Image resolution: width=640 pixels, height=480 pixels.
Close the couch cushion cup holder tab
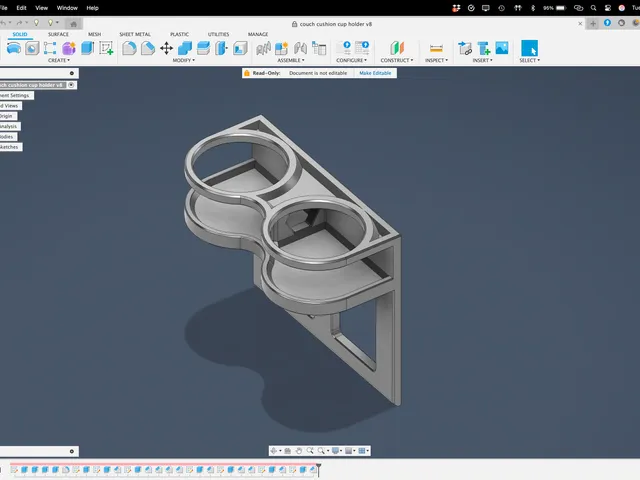coord(580,24)
